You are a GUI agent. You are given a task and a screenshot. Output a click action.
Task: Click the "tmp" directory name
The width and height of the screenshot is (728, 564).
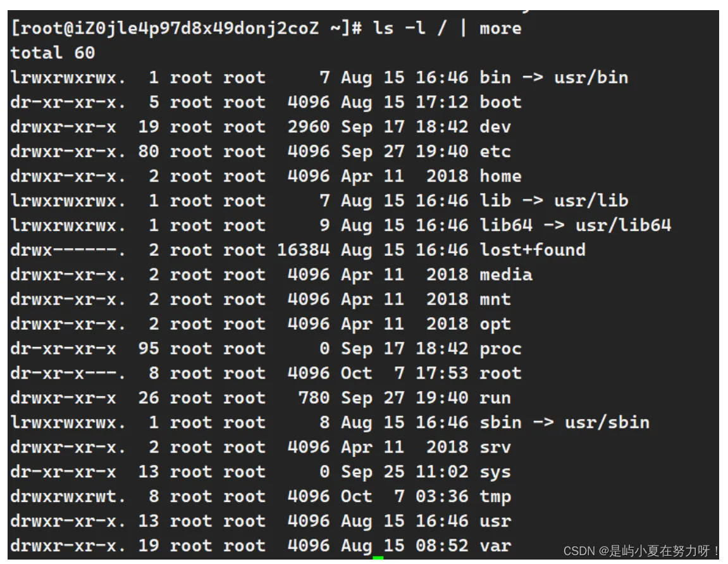(x=495, y=497)
